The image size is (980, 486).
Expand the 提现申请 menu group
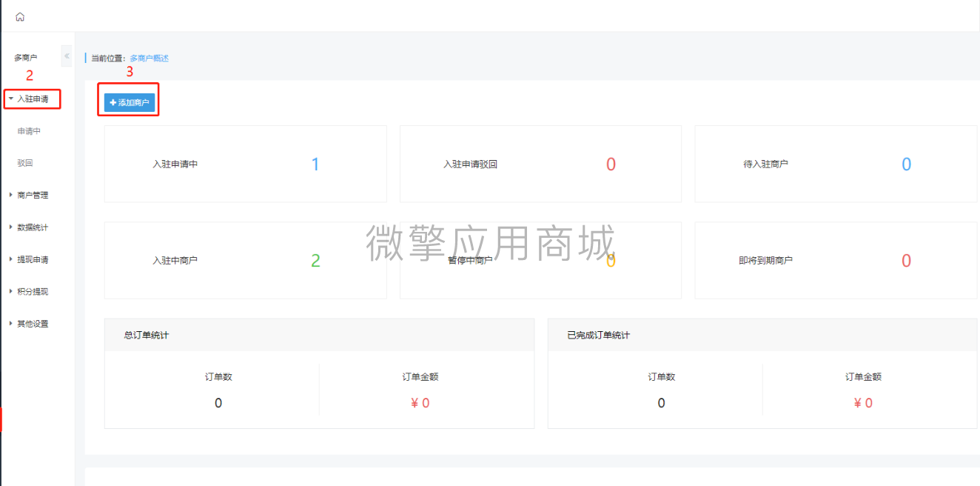pyautogui.click(x=33, y=260)
